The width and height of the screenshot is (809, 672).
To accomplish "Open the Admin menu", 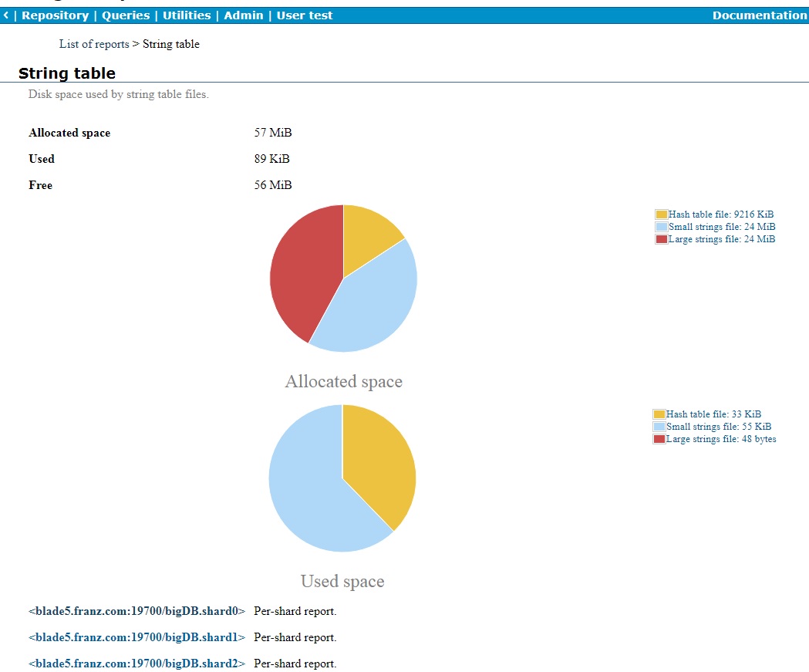I will point(244,15).
